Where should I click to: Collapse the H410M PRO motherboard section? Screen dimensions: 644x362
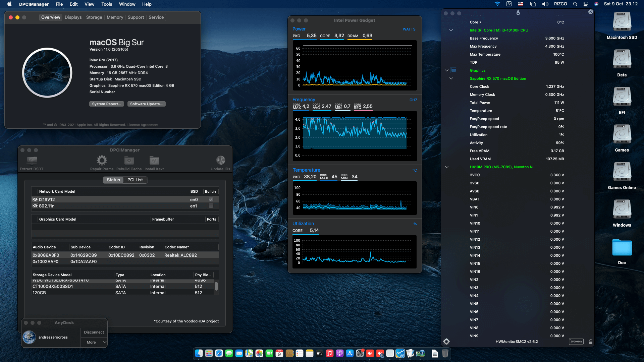(447, 167)
